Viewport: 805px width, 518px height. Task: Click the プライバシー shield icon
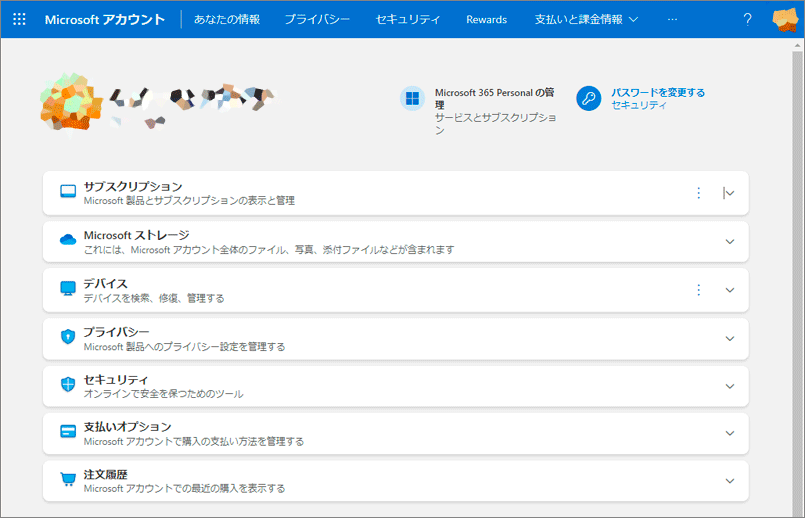[x=68, y=338]
